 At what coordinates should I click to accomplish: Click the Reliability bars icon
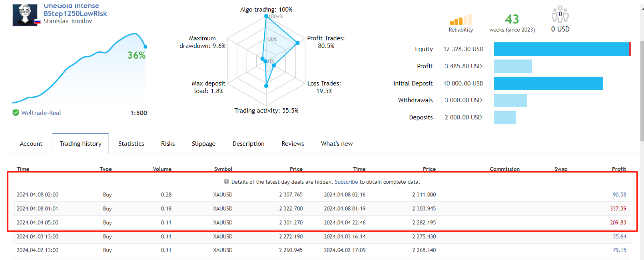click(461, 20)
